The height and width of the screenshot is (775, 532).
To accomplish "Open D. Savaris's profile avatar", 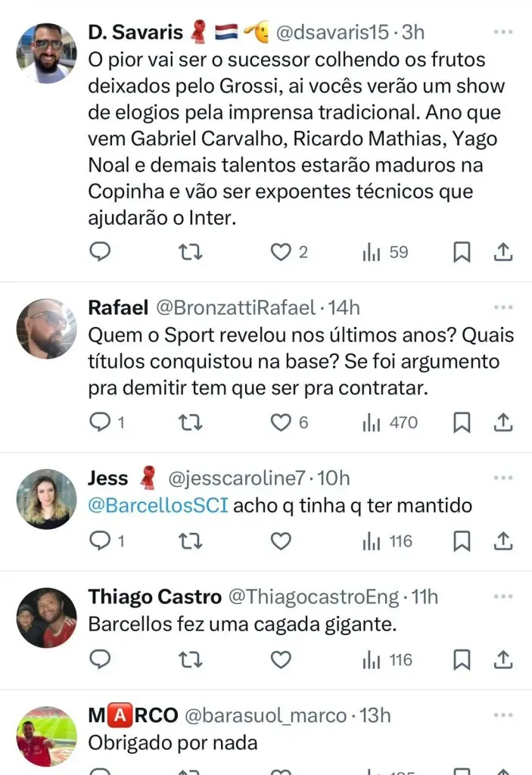I will (x=47, y=52).
